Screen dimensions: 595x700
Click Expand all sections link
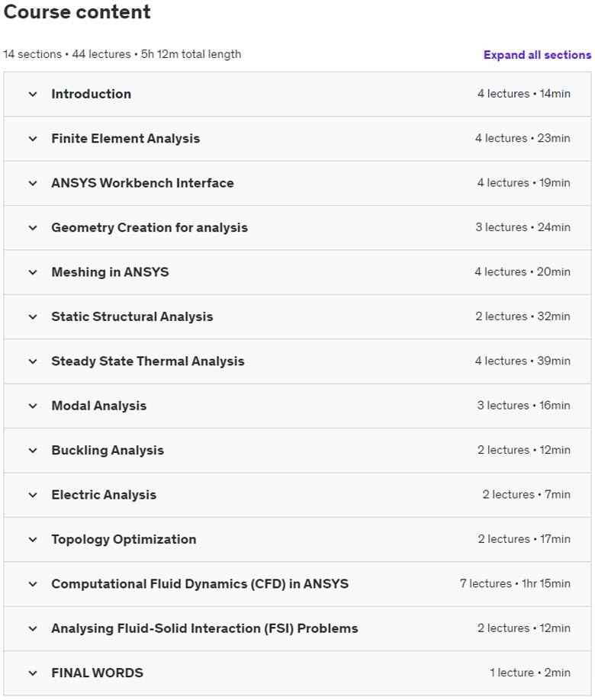pyautogui.click(x=537, y=55)
